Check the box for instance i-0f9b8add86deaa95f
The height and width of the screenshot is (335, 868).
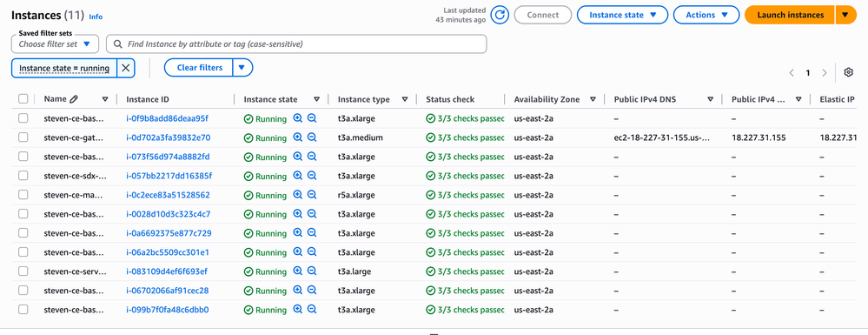pyautogui.click(x=23, y=118)
